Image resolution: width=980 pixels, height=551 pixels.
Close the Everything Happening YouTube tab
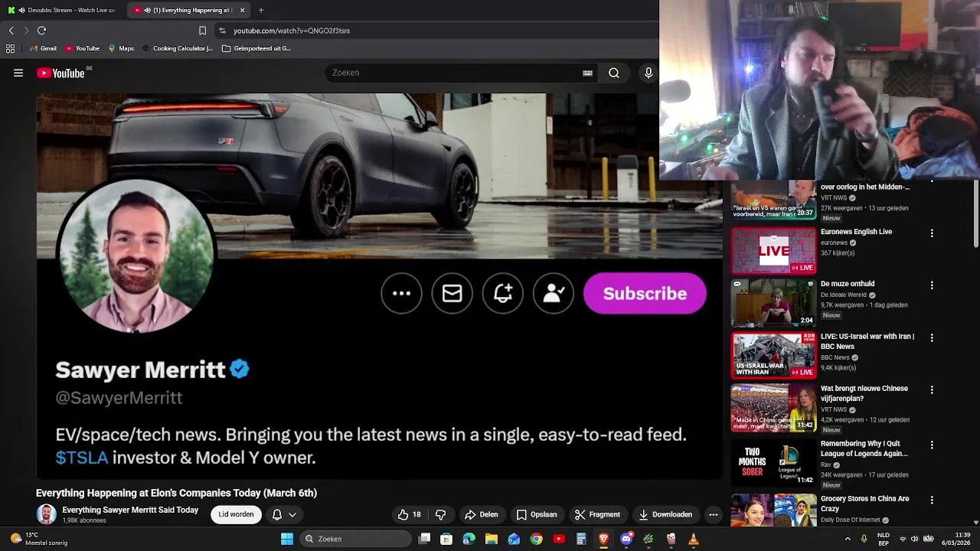tap(243, 10)
